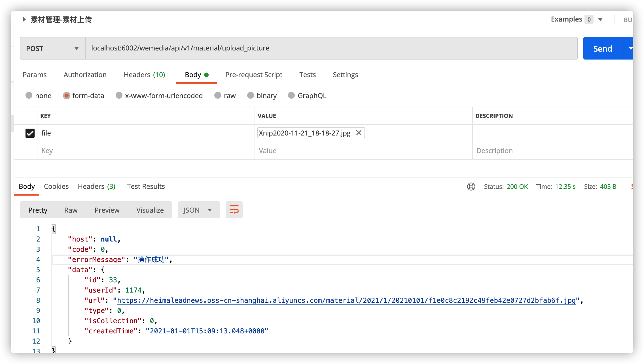Viewport: 644px width, 364px height.
Task: Click the globe/environment icon
Action: pos(471,186)
